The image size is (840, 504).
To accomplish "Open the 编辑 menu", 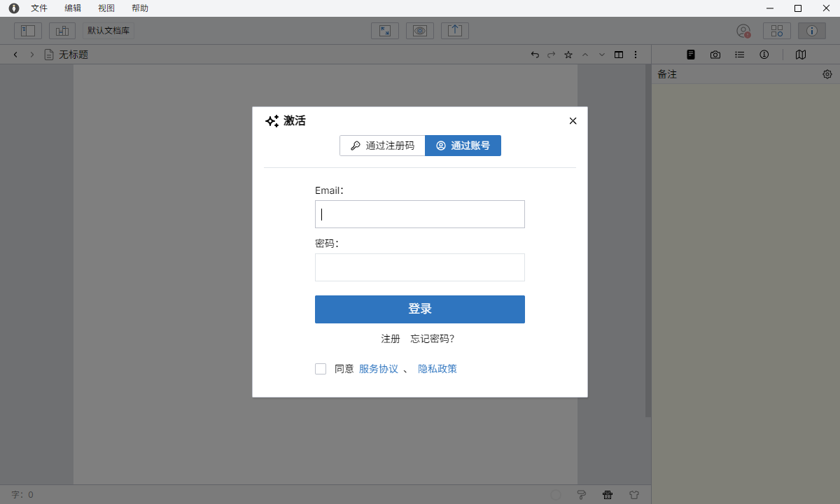I will [73, 8].
